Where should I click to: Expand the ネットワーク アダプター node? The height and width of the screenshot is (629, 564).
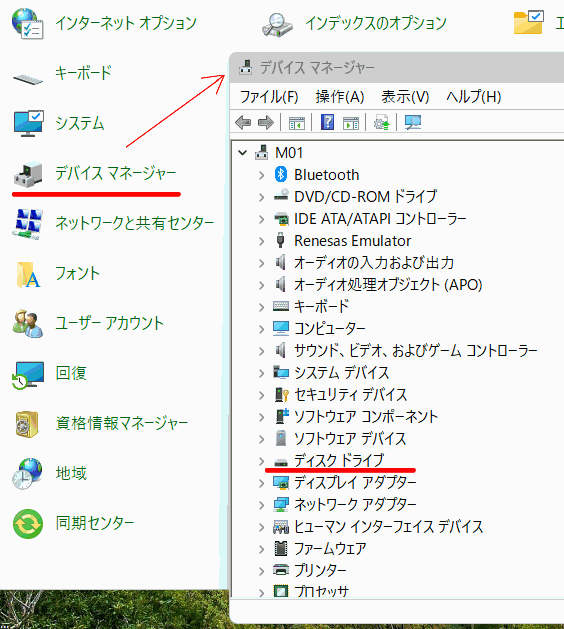262,505
